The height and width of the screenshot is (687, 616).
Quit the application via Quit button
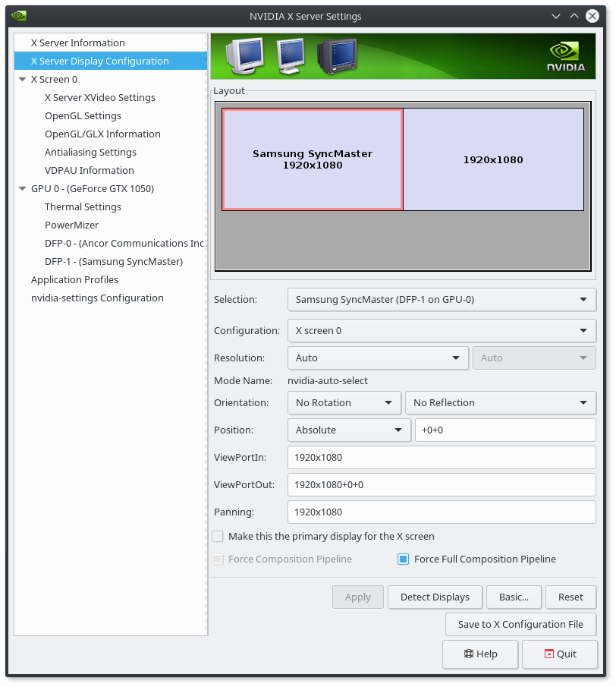tap(560, 654)
